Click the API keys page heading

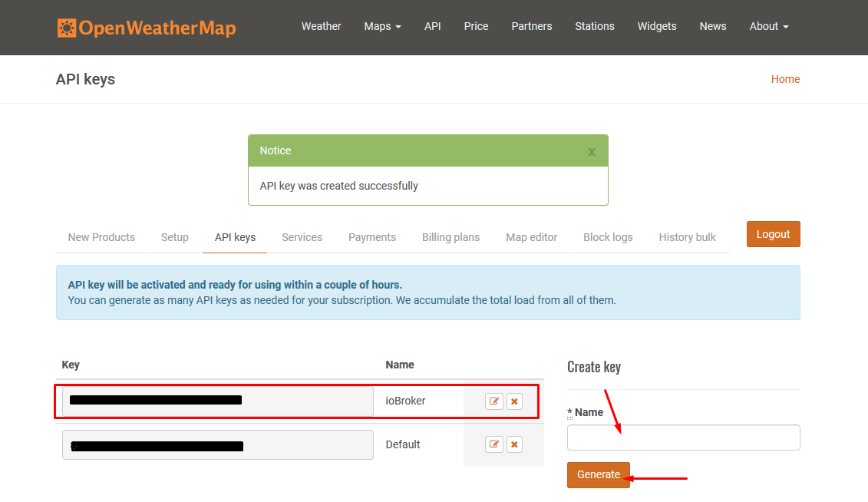[x=85, y=79]
